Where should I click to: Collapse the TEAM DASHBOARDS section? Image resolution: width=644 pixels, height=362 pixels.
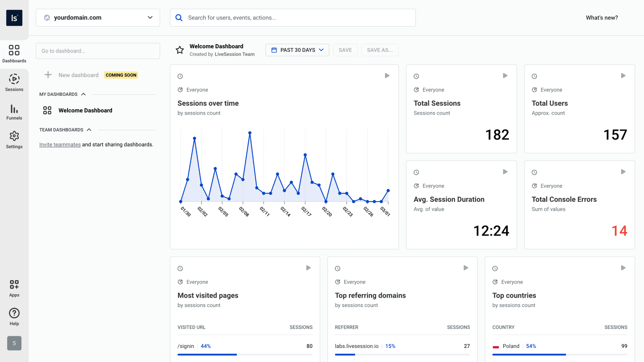(x=89, y=130)
